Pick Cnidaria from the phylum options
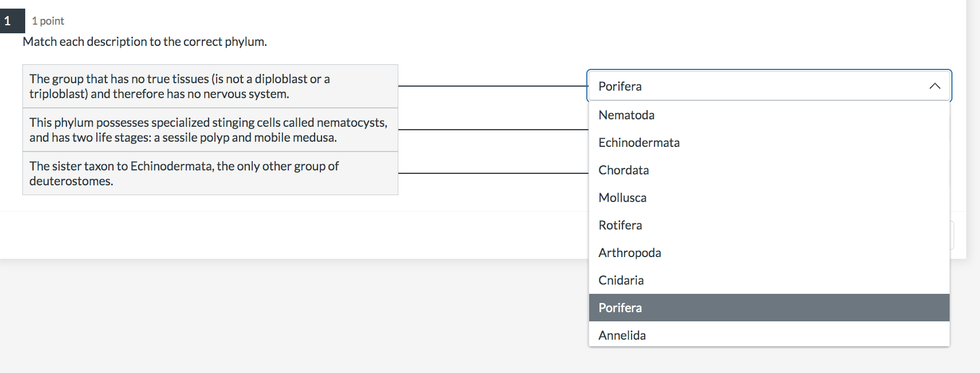The width and height of the screenshot is (980, 373). (x=621, y=280)
